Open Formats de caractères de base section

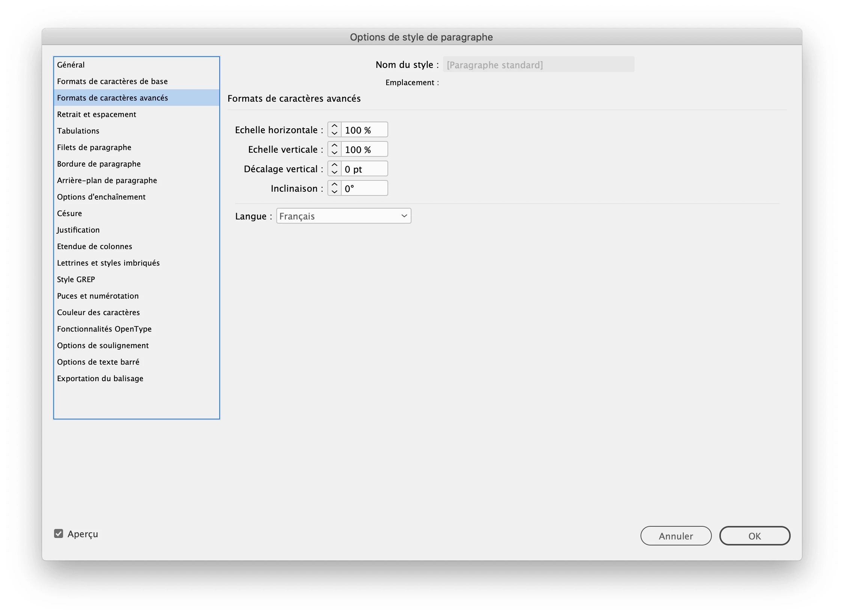coord(112,81)
